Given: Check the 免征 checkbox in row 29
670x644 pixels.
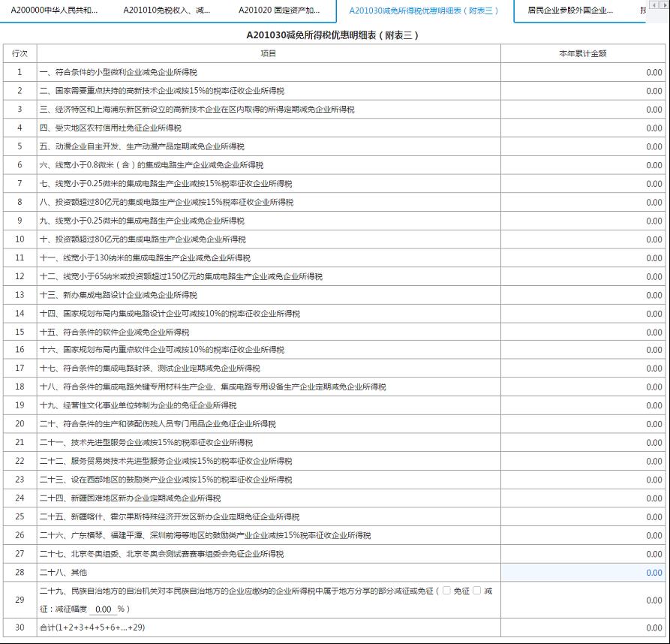Looking at the screenshot, I should [446, 591].
